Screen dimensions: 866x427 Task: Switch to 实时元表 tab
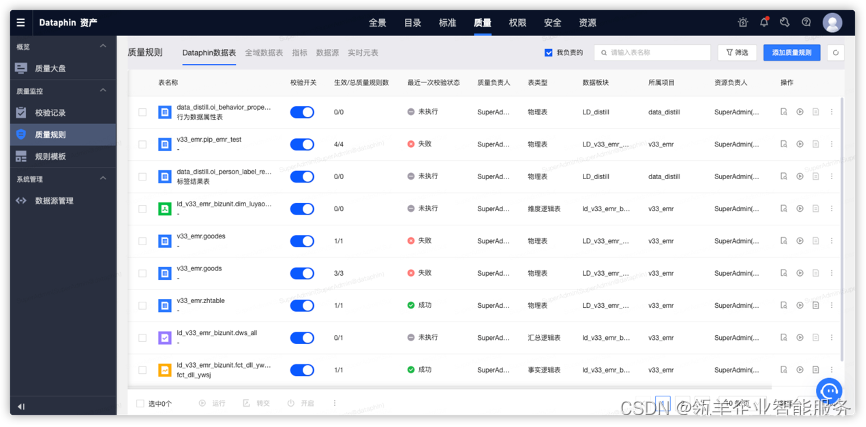(363, 53)
